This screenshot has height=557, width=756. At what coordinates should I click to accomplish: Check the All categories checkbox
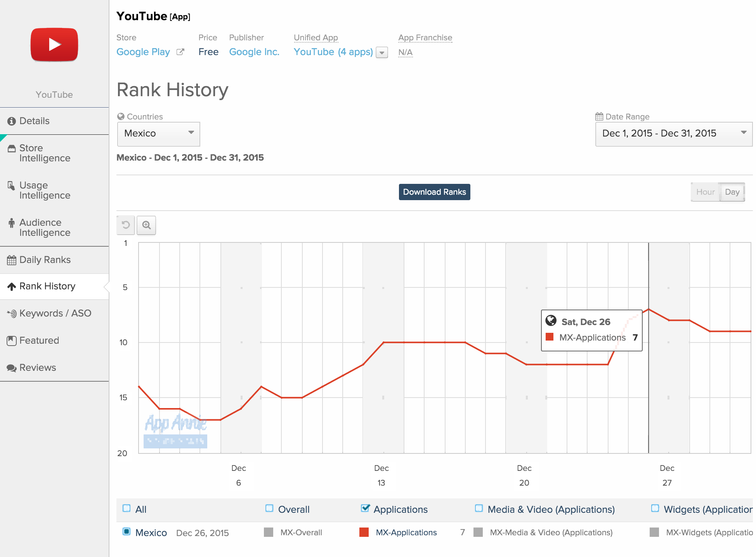(x=127, y=509)
